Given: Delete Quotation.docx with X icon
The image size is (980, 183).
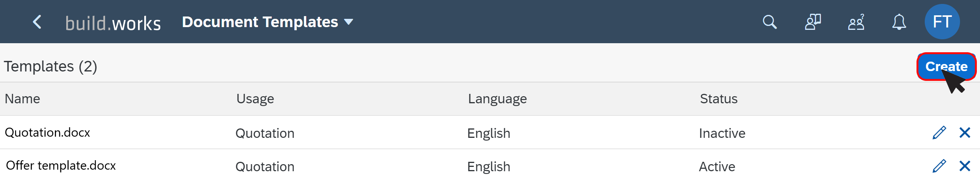Looking at the screenshot, I should (x=965, y=133).
